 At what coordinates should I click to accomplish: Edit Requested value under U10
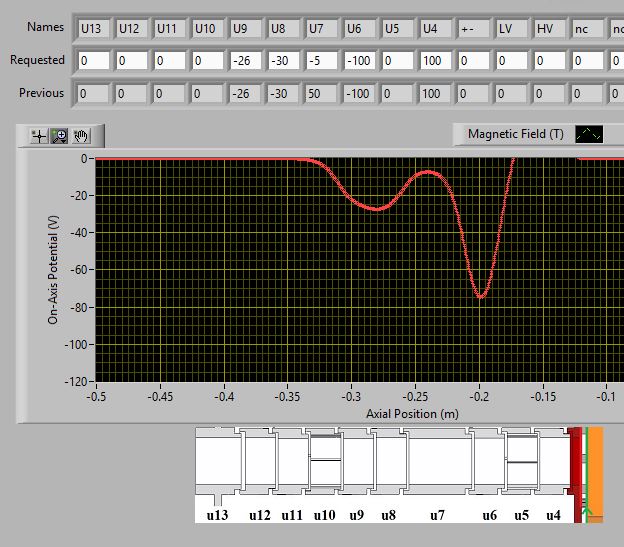[208, 60]
